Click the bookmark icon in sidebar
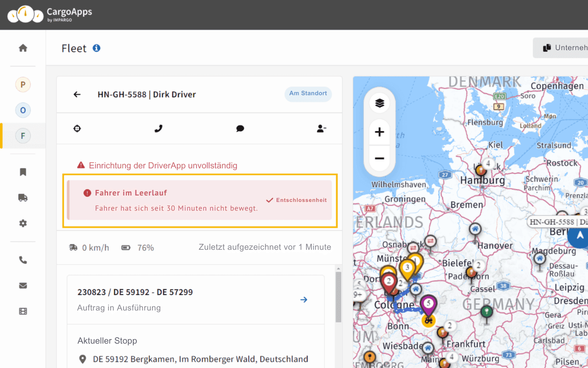Viewport: 588px width, 368px height. [23, 172]
